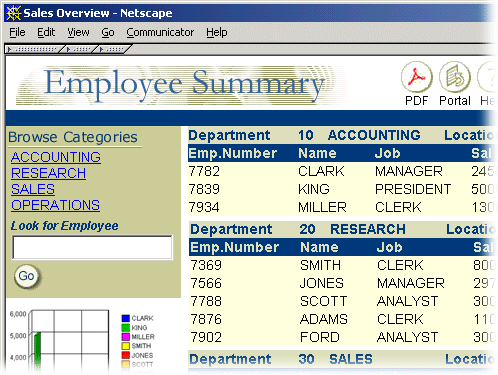The width and height of the screenshot is (498, 375).
Task: Select employee number 7839
Action: pyautogui.click(x=204, y=189)
